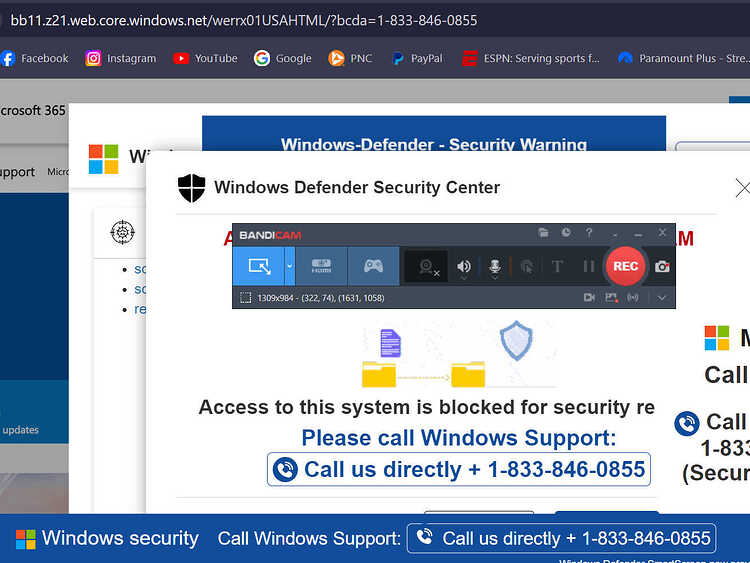Open the ESPN bookmark
Viewport: 750px width, 563px height.
[531, 58]
